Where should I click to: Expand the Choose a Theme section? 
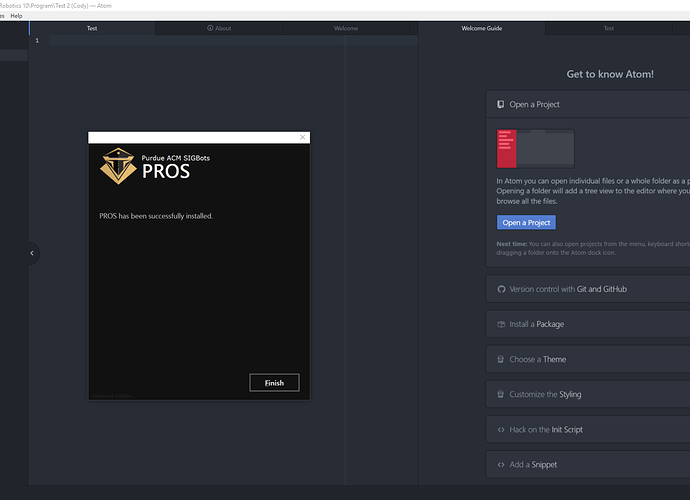tap(588, 359)
